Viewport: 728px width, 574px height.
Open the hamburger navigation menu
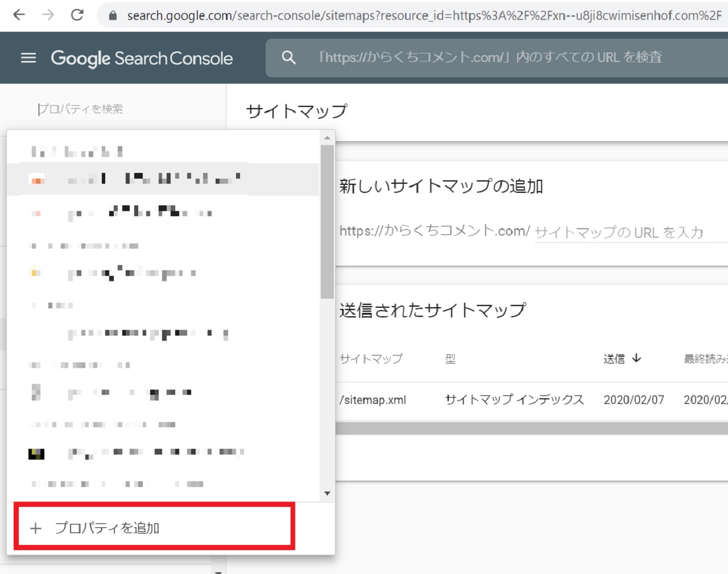28,58
